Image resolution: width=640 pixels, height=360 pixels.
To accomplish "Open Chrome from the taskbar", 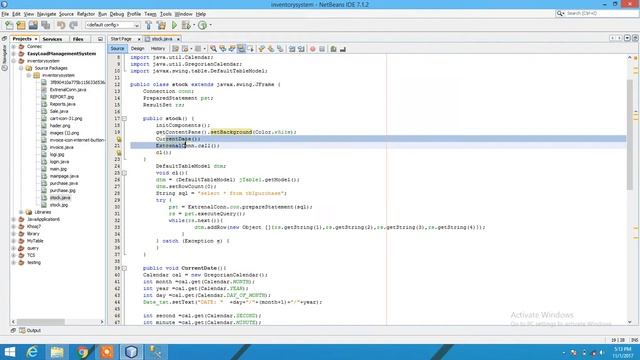I will point(82,352).
